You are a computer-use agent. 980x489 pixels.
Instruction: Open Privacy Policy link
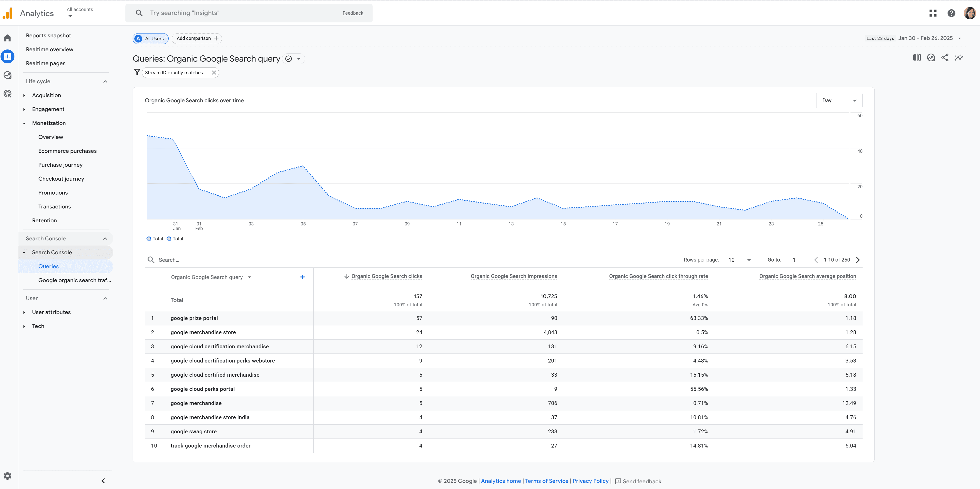590,481
